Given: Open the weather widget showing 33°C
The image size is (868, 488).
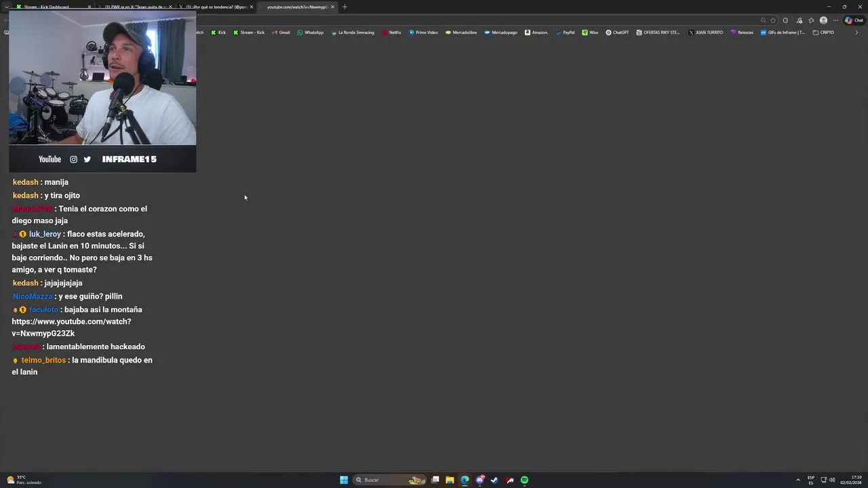Looking at the screenshot, I should pyautogui.click(x=24, y=480).
